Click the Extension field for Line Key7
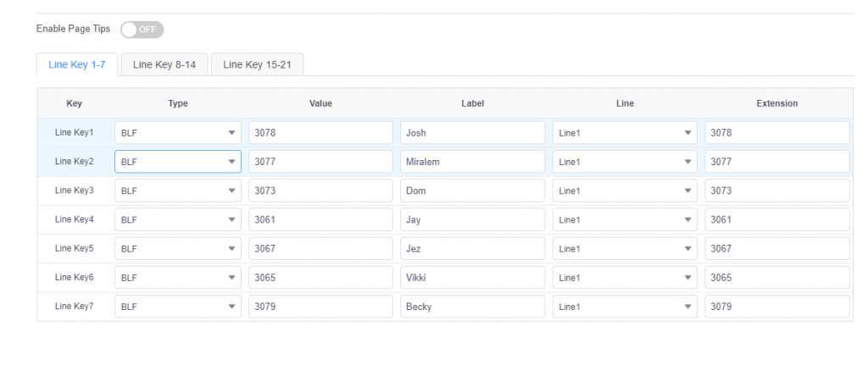This screenshot has height=365, width=868. pos(777,306)
